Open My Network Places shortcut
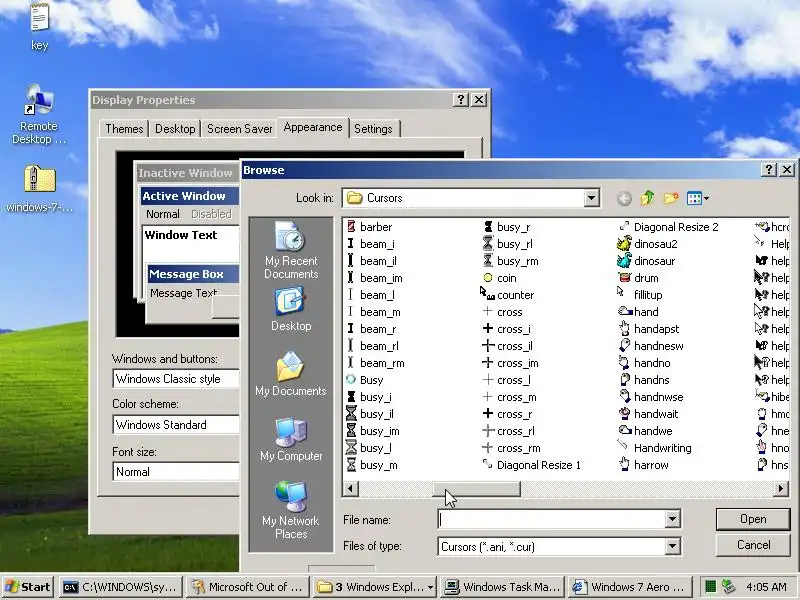The height and width of the screenshot is (600, 800). click(x=291, y=510)
